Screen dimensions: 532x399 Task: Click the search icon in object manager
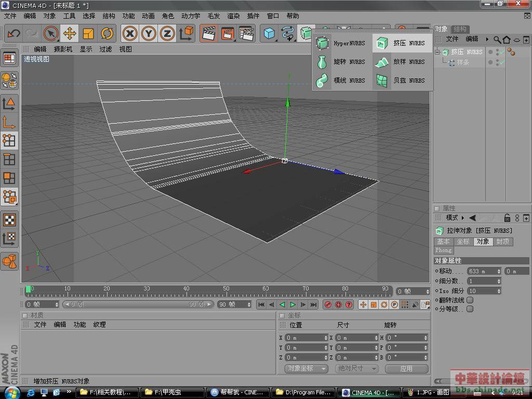[497, 39]
